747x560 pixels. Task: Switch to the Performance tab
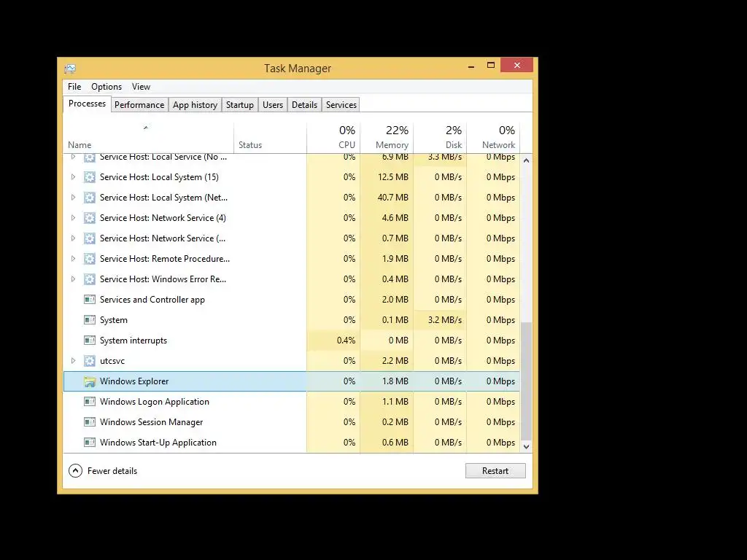tap(139, 105)
